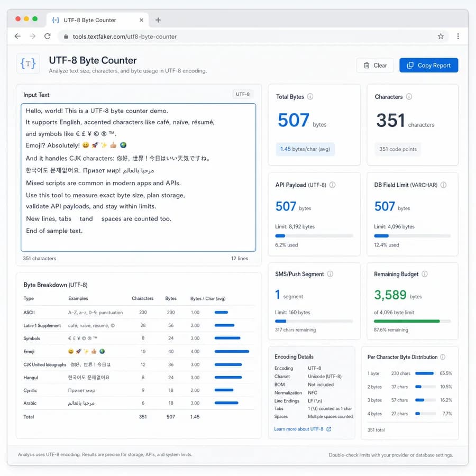
Task: Click the Characters info icon
Action: pyautogui.click(x=409, y=97)
